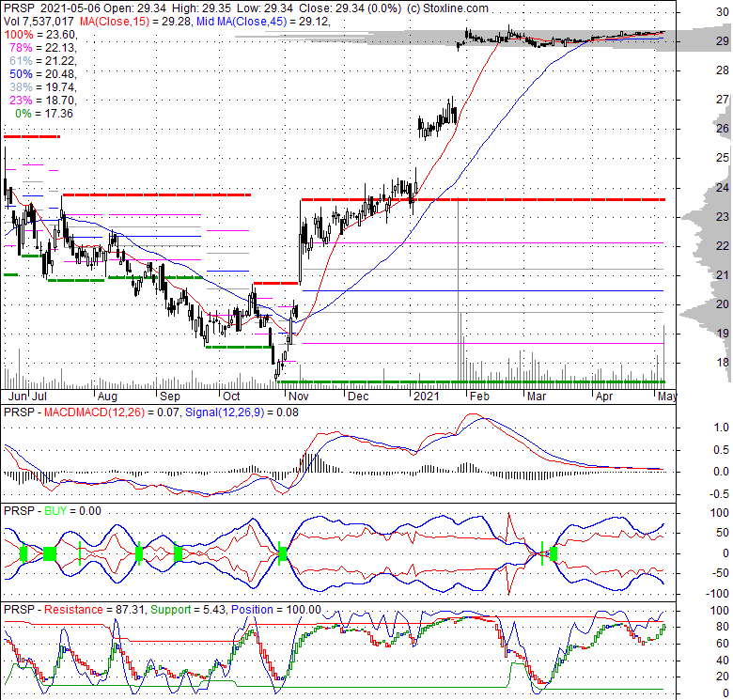Click the 'Resistance = 87.31' label
This screenshot has height=700, width=733.
(95, 610)
